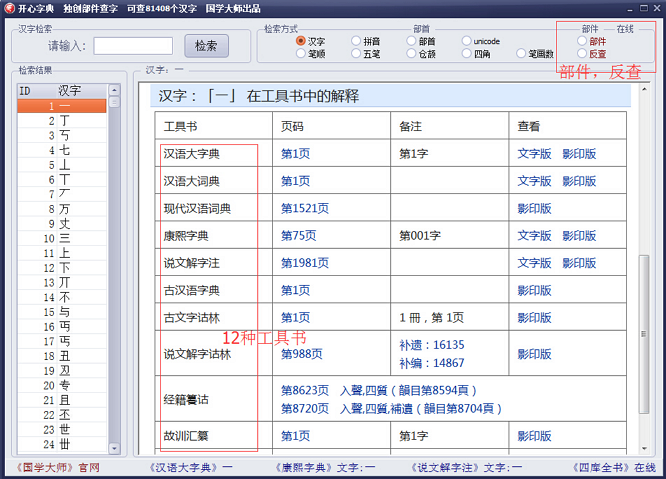The width and height of the screenshot is (666, 479).
Task: Select the 拼音 search mode radio button
Action: pos(357,41)
